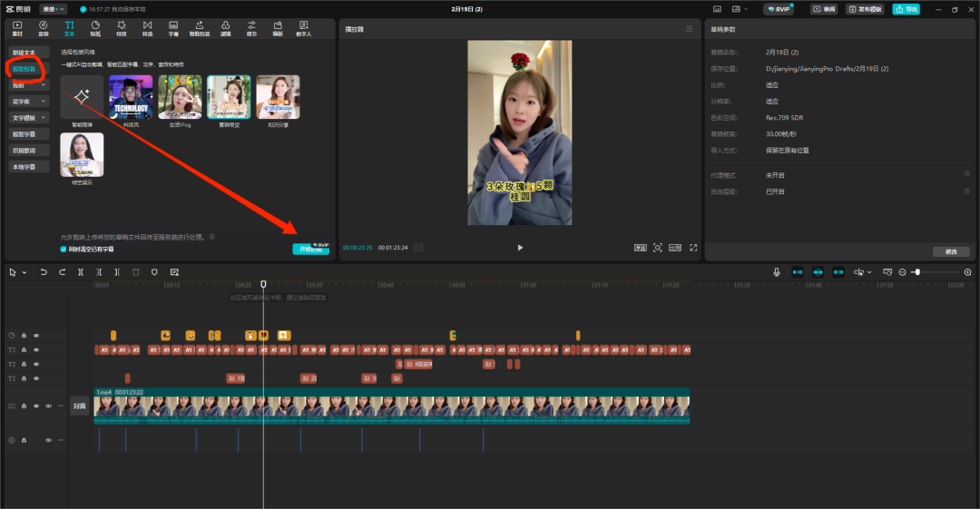
Task: Open the selection tool dropdown arrow
Action: tap(24, 272)
